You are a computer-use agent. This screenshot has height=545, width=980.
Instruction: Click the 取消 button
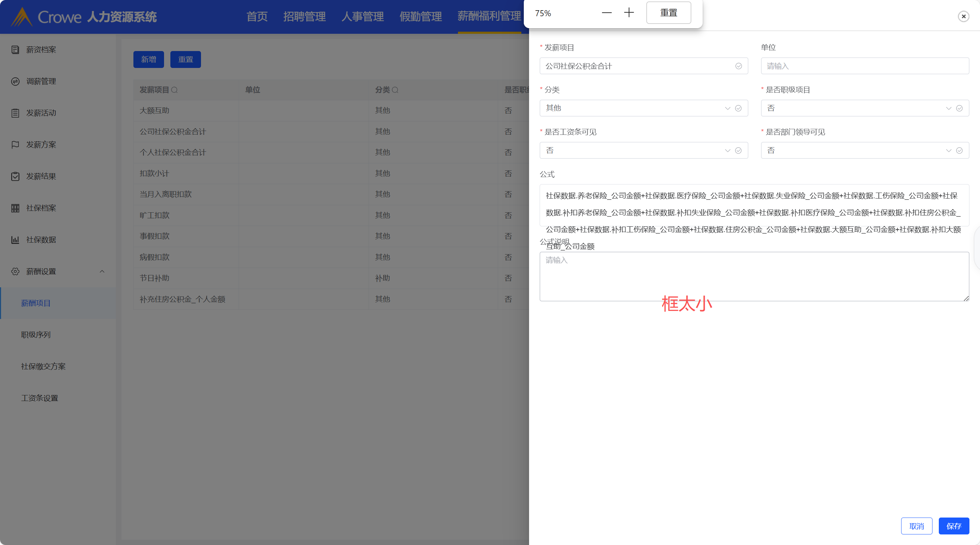(x=916, y=526)
